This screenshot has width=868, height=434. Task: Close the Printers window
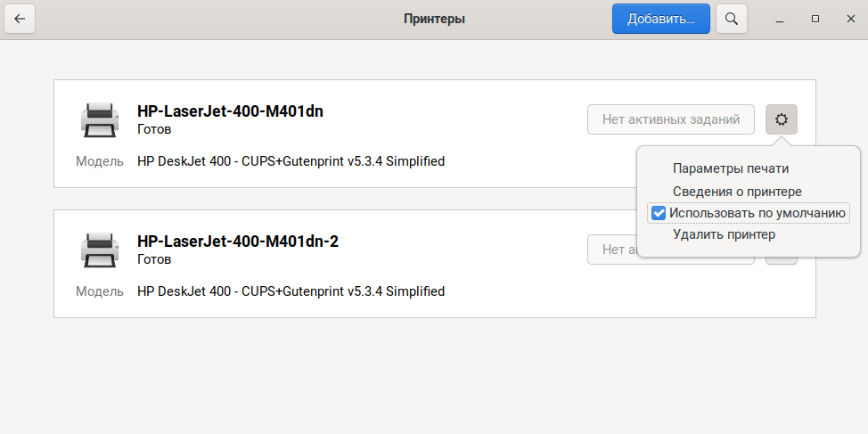tap(848, 19)
